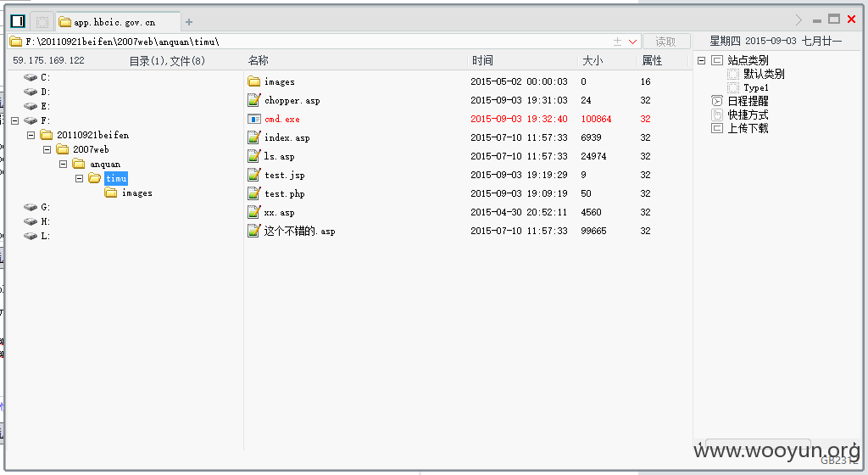Collapse the timu folder node

[x=79, y=178]
